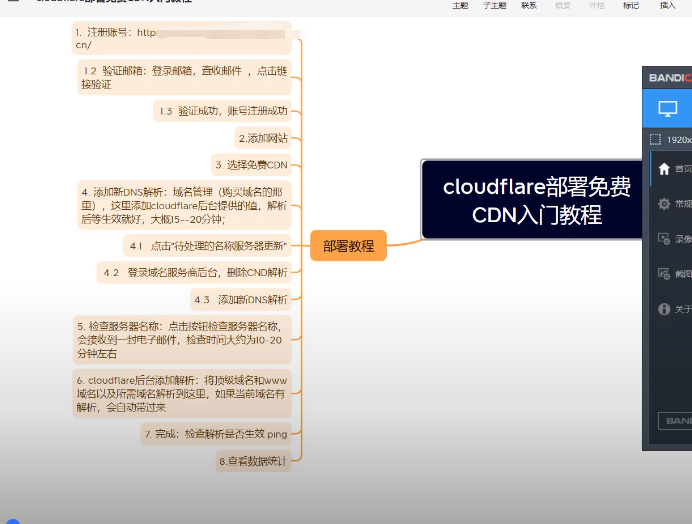Select the central topic cloudflare部署免费CDN入门教程
Viewport: 692px width, 524px height.
coord(534,200)
